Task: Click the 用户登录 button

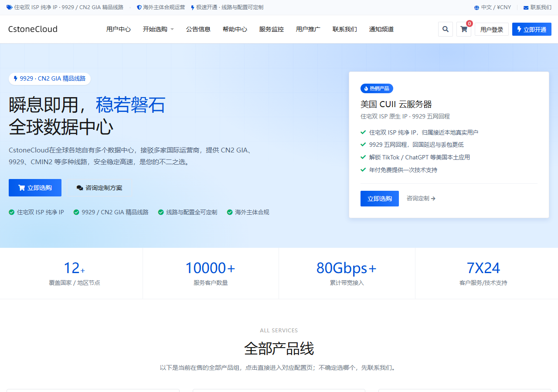Action: click(492, 29)
